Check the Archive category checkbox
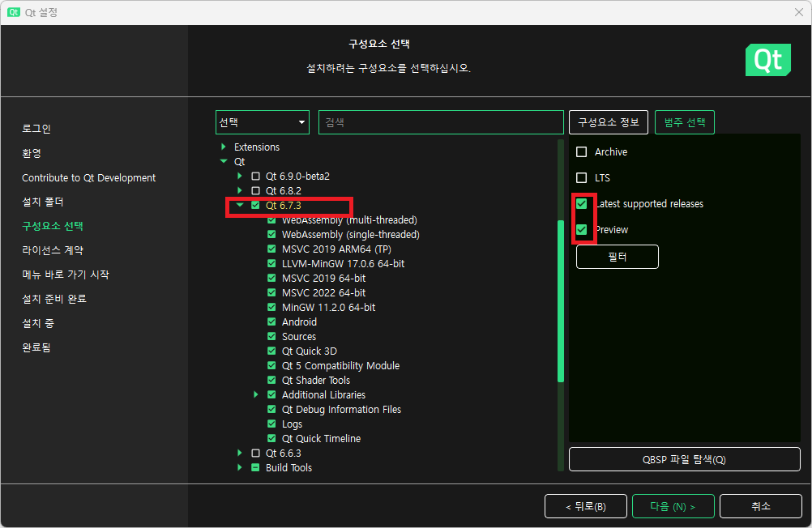812x528 pixels. click(582, 151)
